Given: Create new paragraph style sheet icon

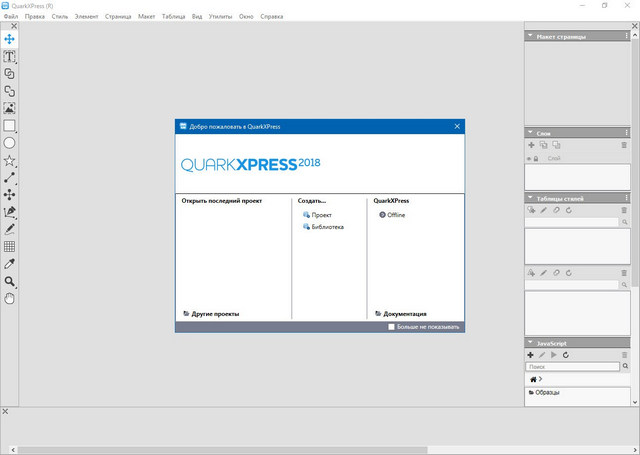Looking at the screenshot, I should (531, 210).
